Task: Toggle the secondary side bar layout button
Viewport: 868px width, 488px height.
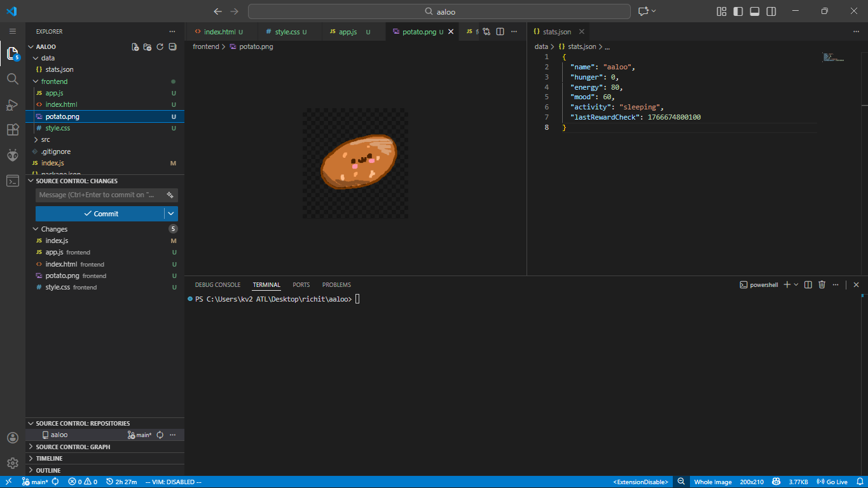Action: click(x=771, y=11)
